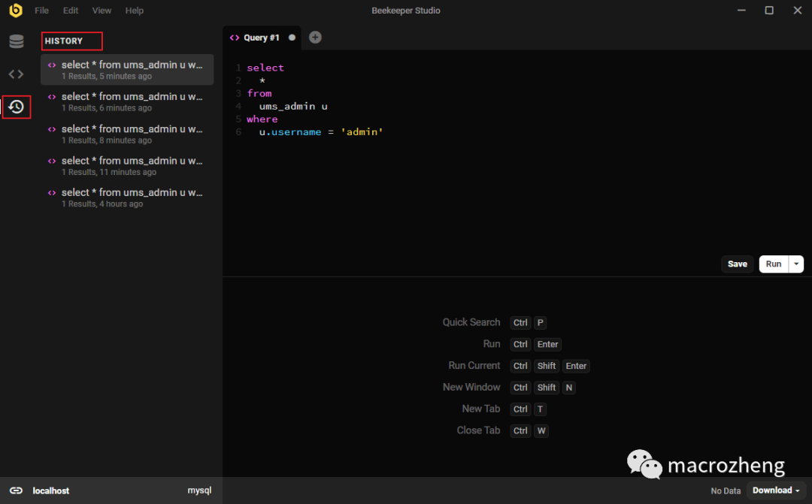The image size is (812, 504).
Task: Open history query from 4 hours ago
Action: (x=127, y=197)
